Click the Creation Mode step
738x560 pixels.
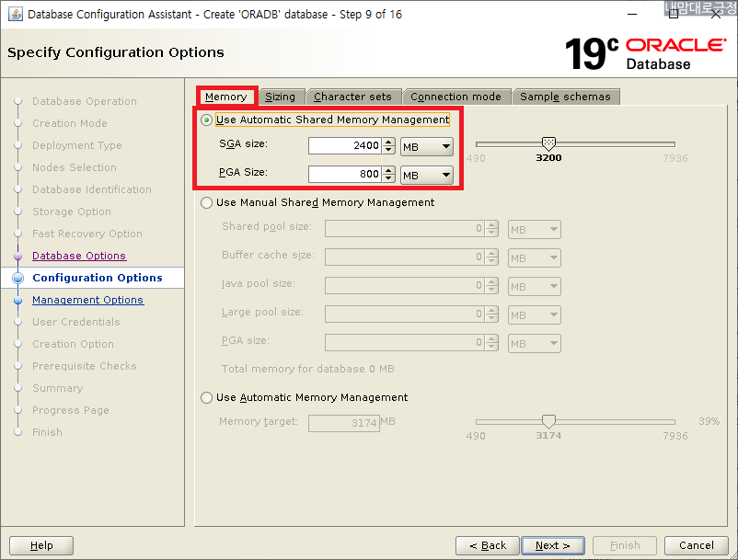[x=70, y=123]
